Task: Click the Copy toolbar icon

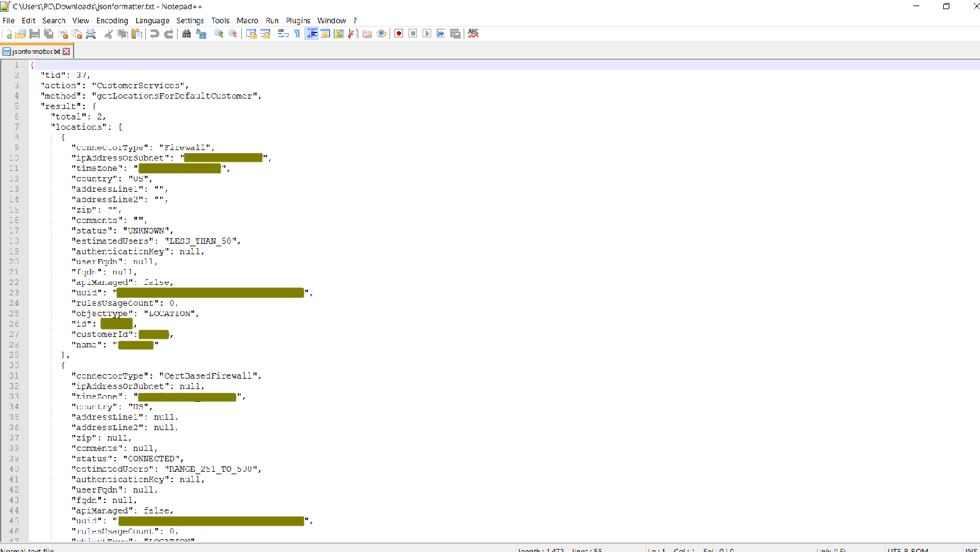Action: [123, 34]
